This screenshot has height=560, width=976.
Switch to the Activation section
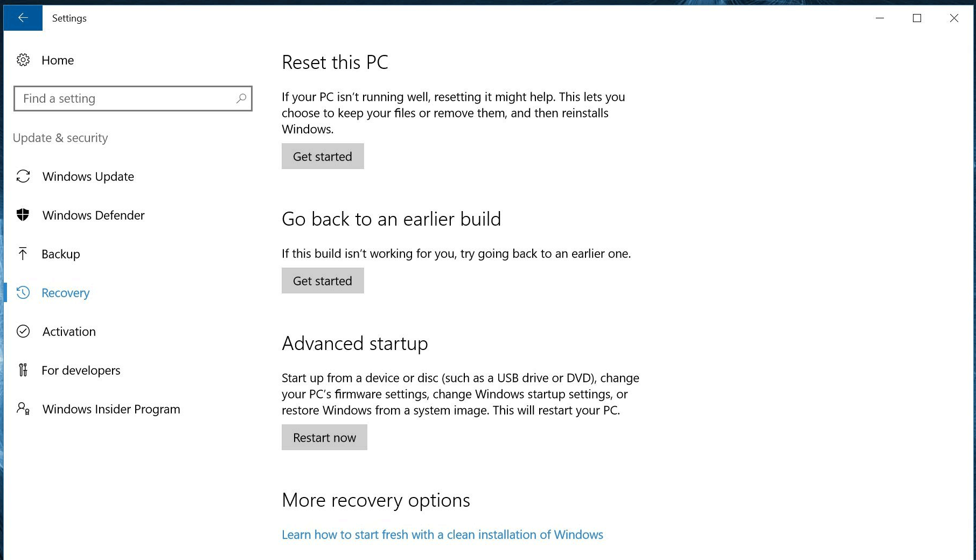(x=69, y=331)
